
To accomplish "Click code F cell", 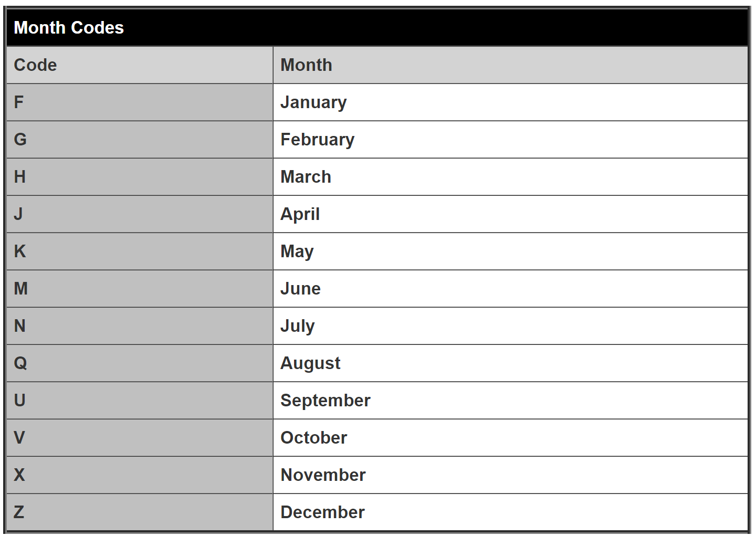I will [x=19, y=102].
